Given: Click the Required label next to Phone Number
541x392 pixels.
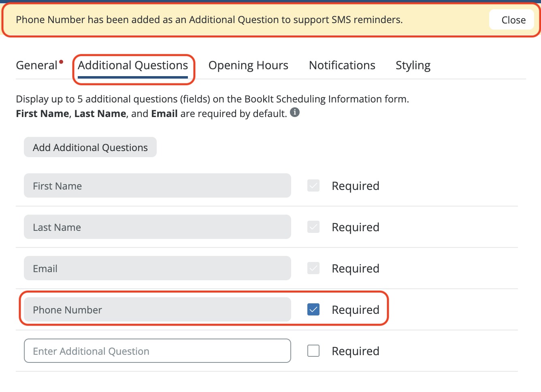Looking at the screenshot, I should 355,310.
